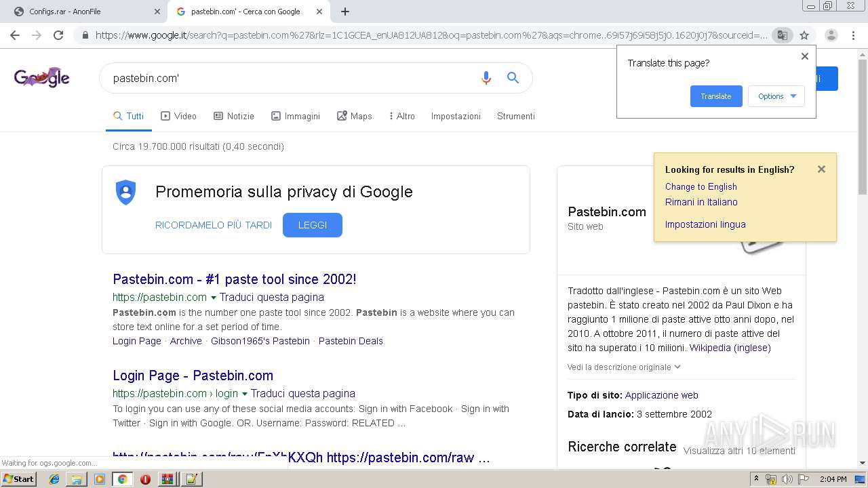Open the Opera taskbar icon
This screenshot has width=868, height=488.
tap(145, 479)
